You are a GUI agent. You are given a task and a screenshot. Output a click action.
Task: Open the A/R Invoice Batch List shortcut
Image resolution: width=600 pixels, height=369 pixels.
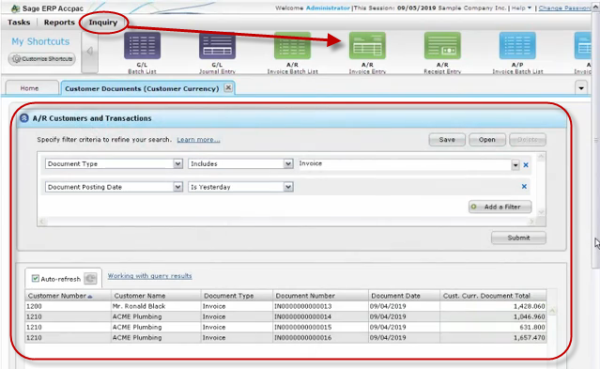click(x=292, y=52)
